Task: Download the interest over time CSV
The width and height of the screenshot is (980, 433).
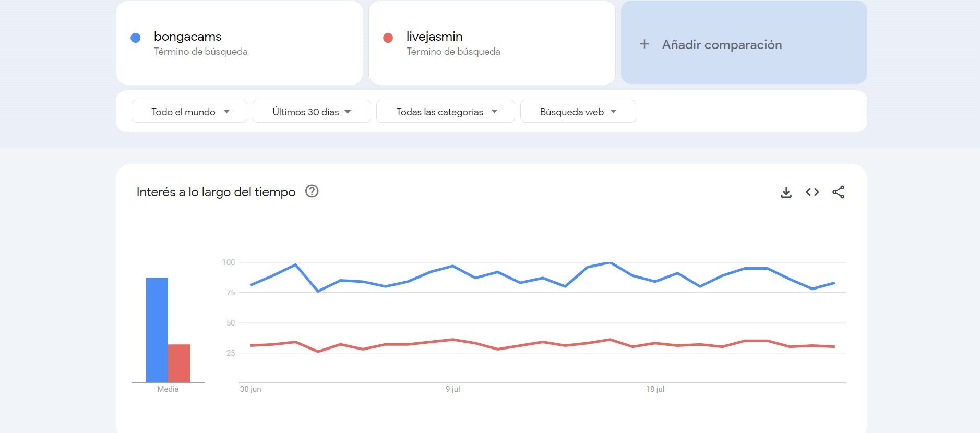Action: (786, 193)
